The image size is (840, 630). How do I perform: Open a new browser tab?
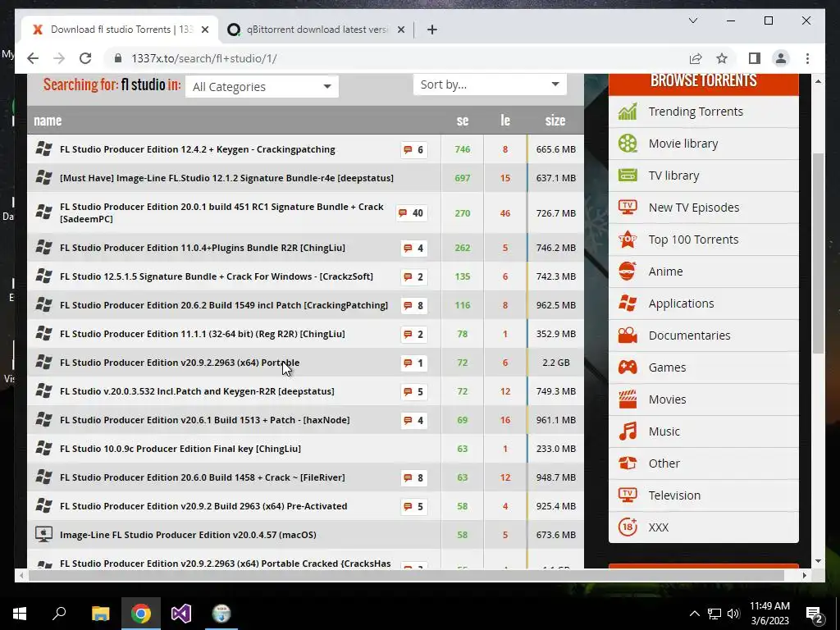point(431,30)
